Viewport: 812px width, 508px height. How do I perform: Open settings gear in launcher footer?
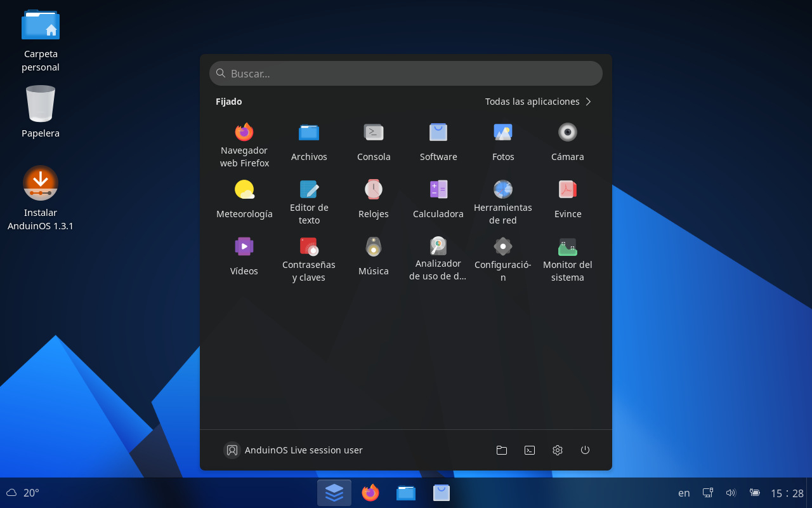pyautogui.click(x=558, y=450)
